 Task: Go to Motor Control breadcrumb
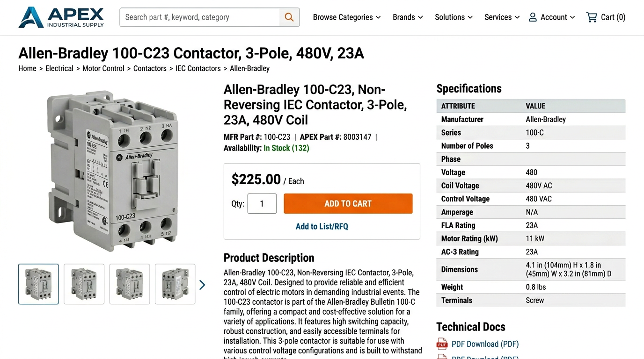click(103, 68)
